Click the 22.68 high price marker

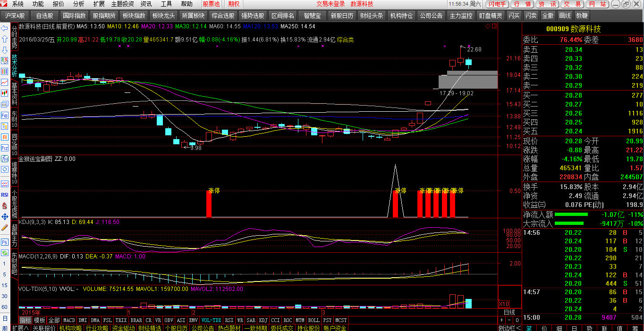tap(475, 49)
